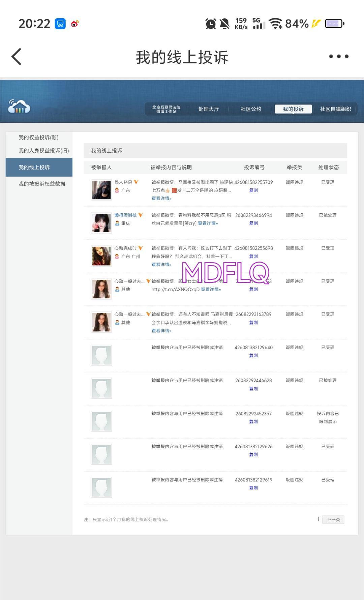This screenshot has height=600, width=364.
Task: Click orange V badge next to 懒得喷制杖
Action: tap(141, 215)
